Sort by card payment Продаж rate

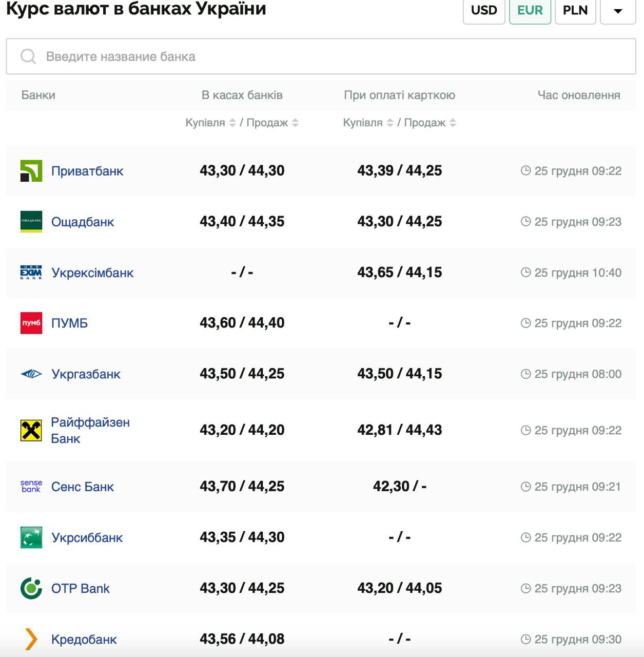click(453, 123)
